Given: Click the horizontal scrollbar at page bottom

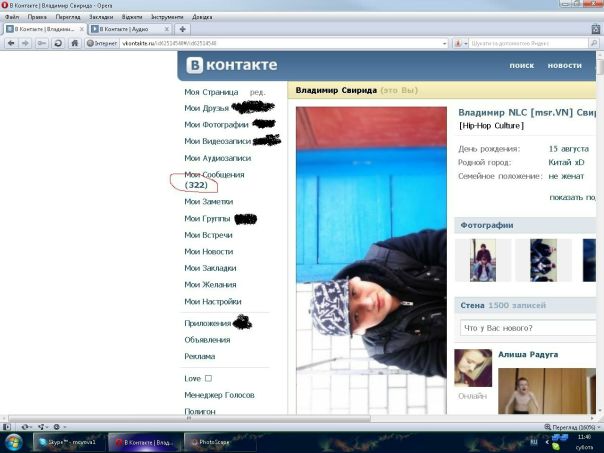Looking at the screenshot, I should click(x=190, y=418).
